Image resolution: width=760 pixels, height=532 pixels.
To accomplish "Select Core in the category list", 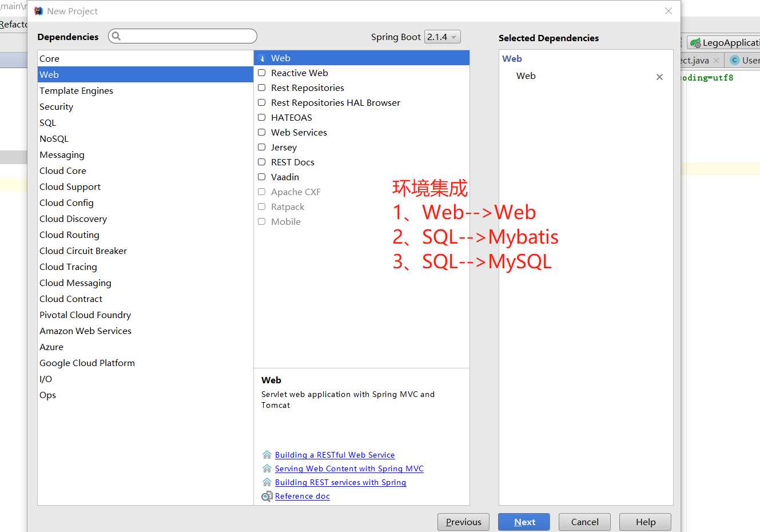I will (x=145, y=58).
